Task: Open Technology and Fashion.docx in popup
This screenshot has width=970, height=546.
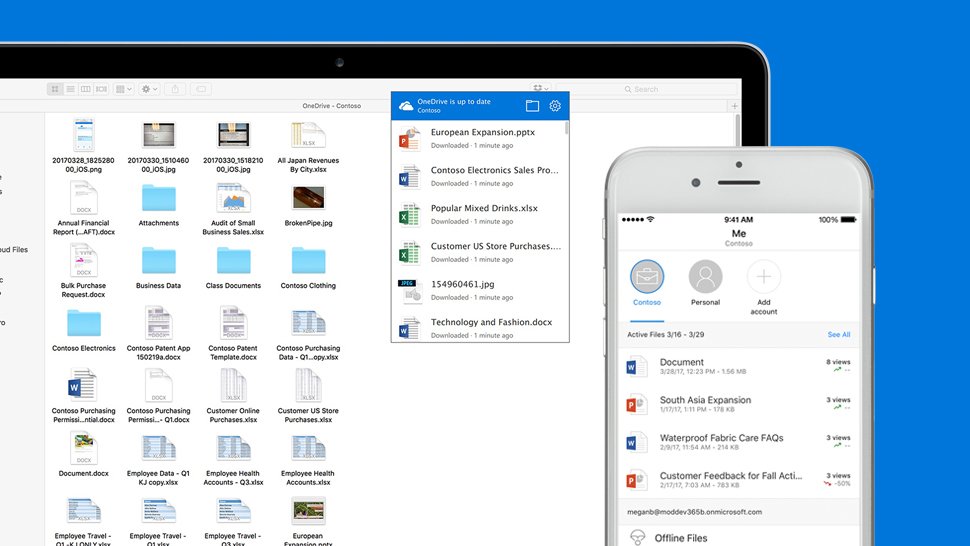Action: (479, 326)
